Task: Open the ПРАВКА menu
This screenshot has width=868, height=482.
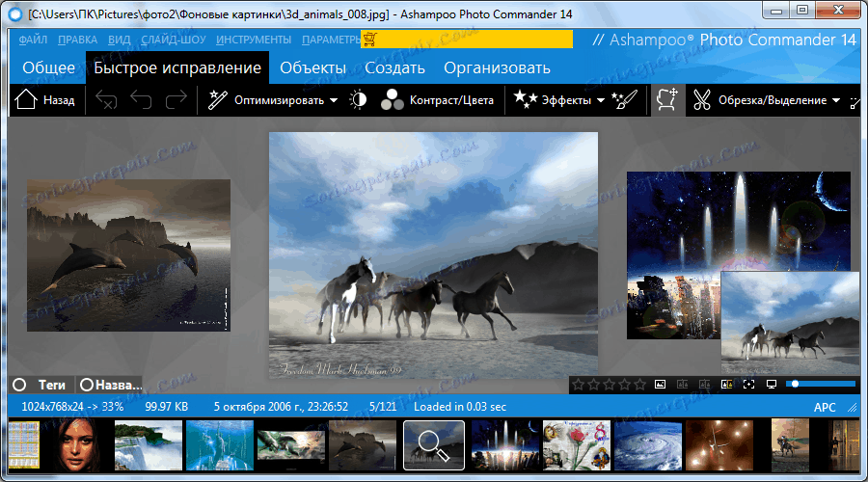Action: pyautogui.click(x=77, y=40)
